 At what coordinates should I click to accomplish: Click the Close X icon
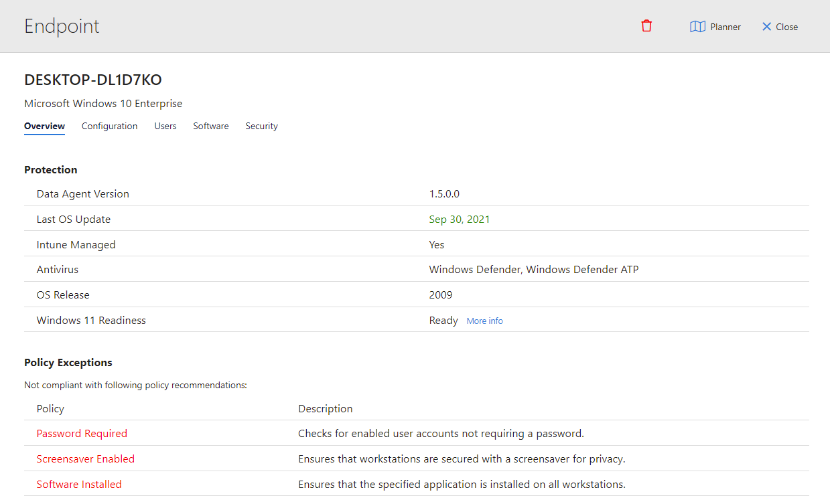click(767, 27)
